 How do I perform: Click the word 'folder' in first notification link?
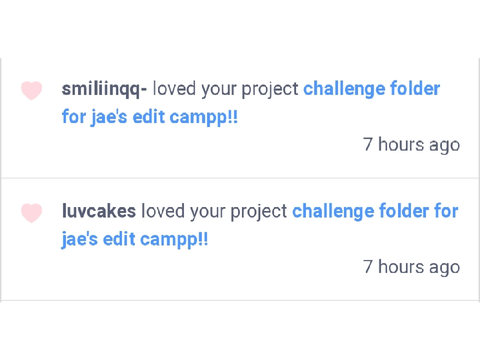415,89
